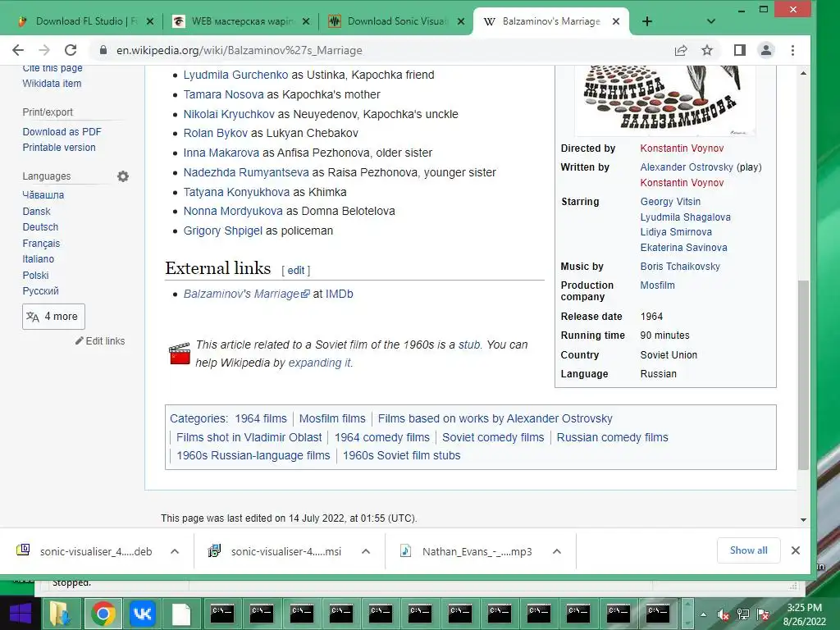Close the downloads bar
840x630 pixels.
point(796,550)
